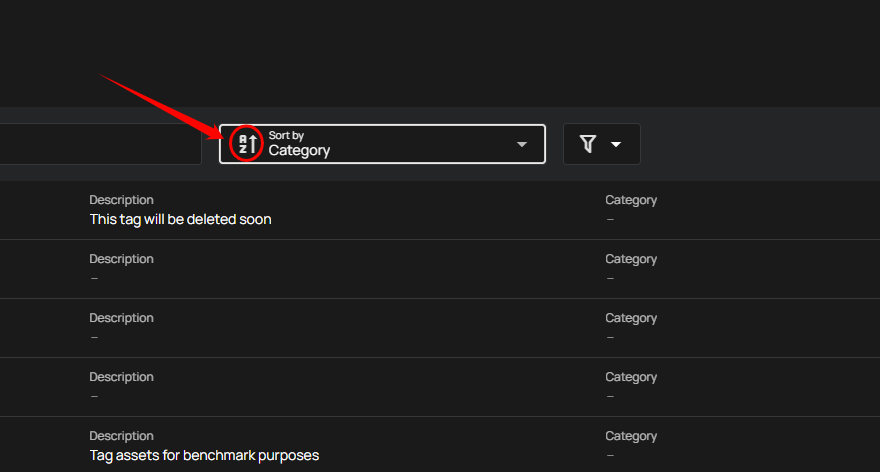The width and height of the screenshot is (880, 472).
Task: Click empty Description dash in the fourth tag row
Action: (94, 396)
